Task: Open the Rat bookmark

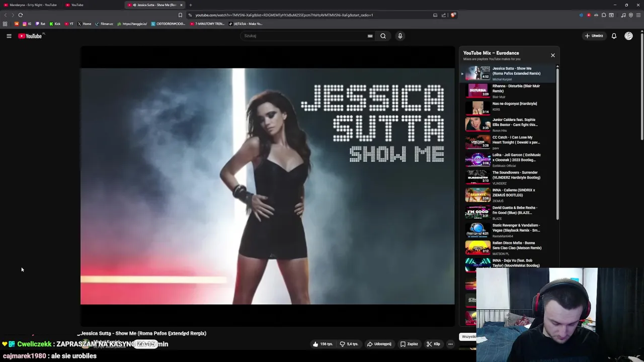Action: [x=40, y=24]
